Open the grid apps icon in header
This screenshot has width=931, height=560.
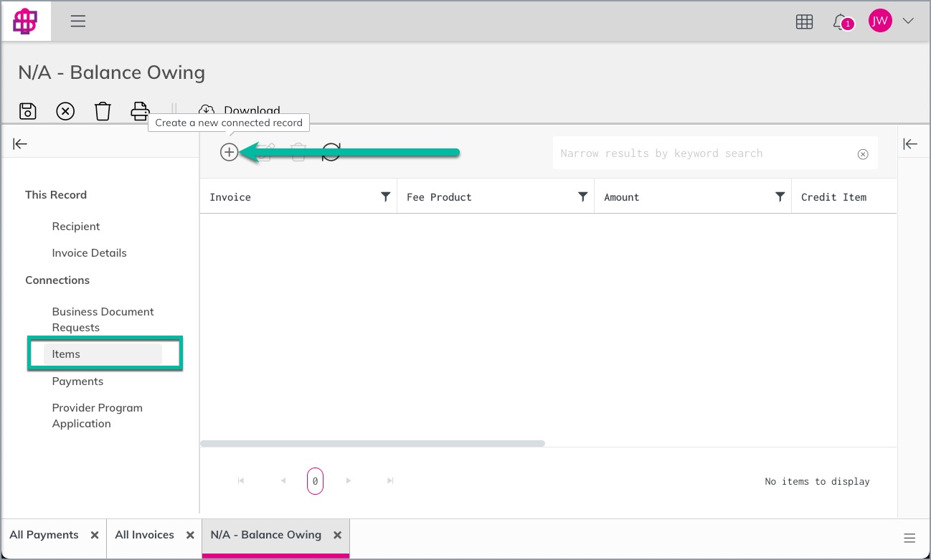pyautogui.click(x=804, y=22)
